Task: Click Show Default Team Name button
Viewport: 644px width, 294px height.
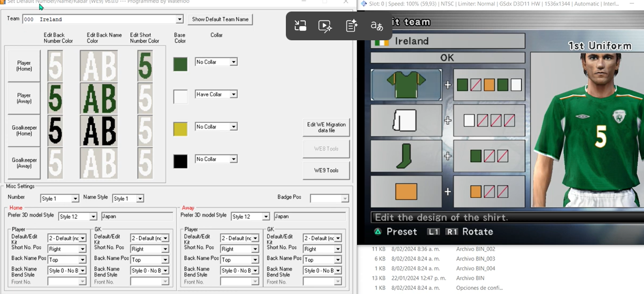Action: click(220, 19)
